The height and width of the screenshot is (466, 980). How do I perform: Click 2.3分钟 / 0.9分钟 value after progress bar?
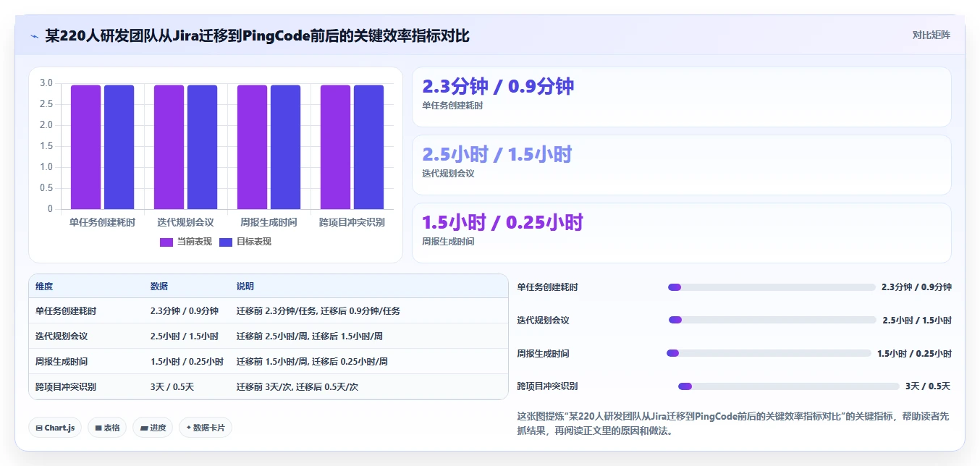click(916, 287)
